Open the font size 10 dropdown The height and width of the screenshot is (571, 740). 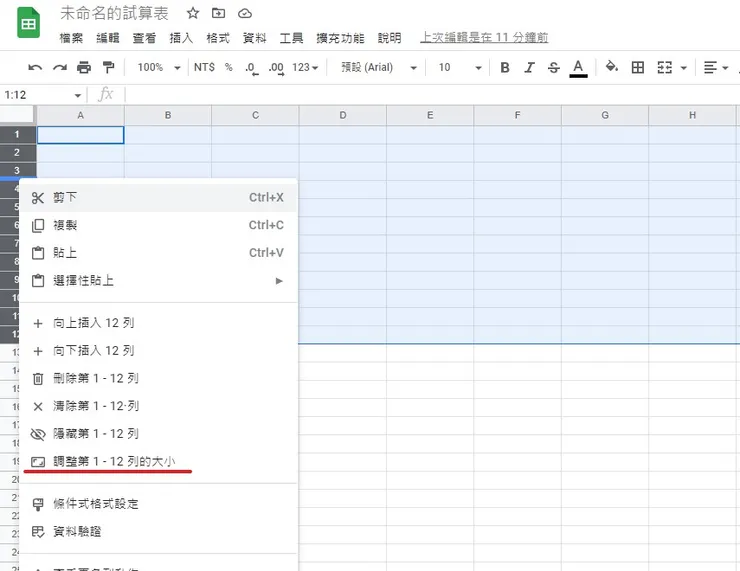click(x=460, y=67)
